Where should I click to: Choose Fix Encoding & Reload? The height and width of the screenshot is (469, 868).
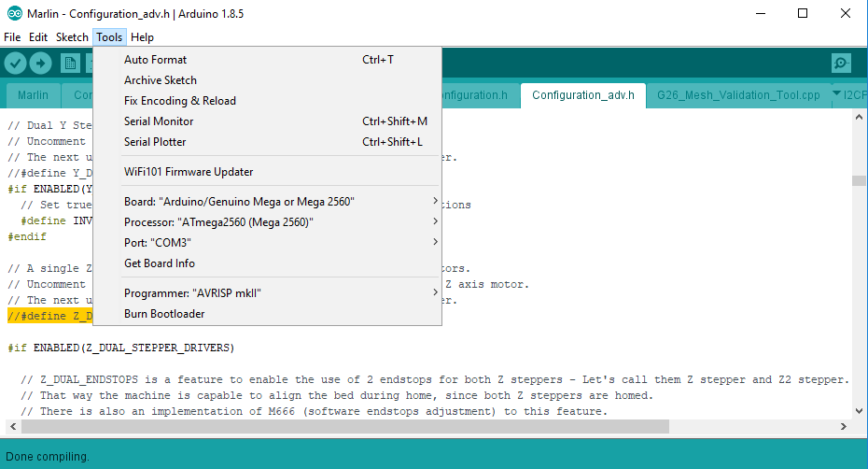coord(267,100)
